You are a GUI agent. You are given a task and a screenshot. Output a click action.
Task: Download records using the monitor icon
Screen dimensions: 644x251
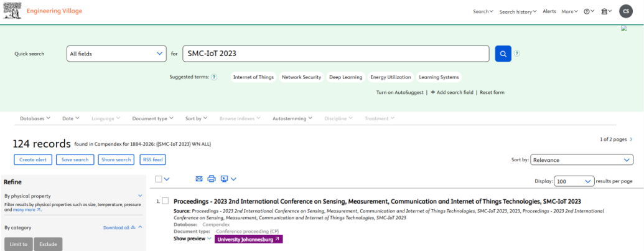point(224,179)
